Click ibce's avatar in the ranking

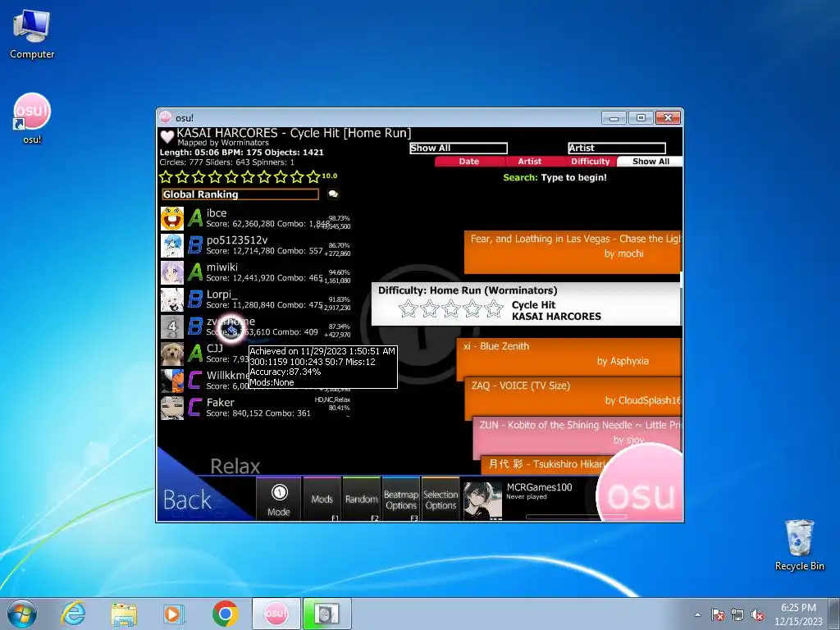[x=172, y=218]
